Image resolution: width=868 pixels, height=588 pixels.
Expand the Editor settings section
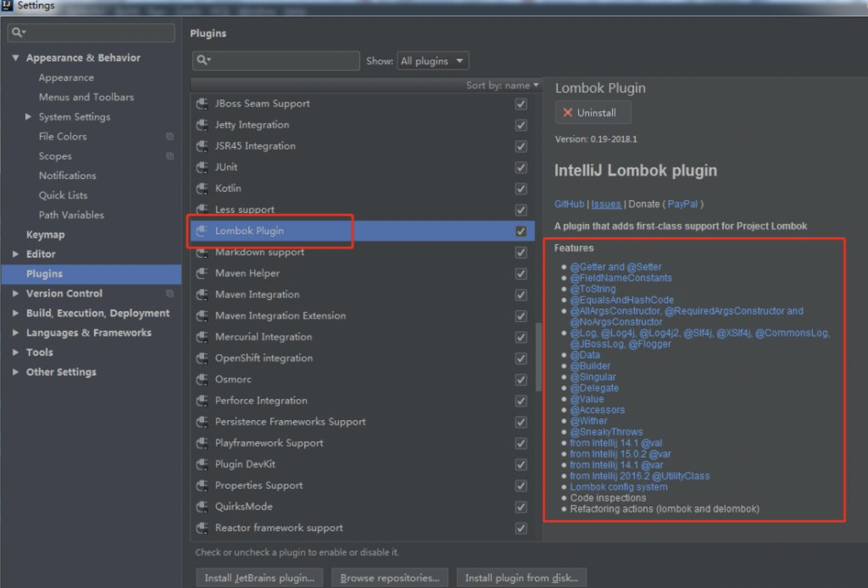coord(15,254)
